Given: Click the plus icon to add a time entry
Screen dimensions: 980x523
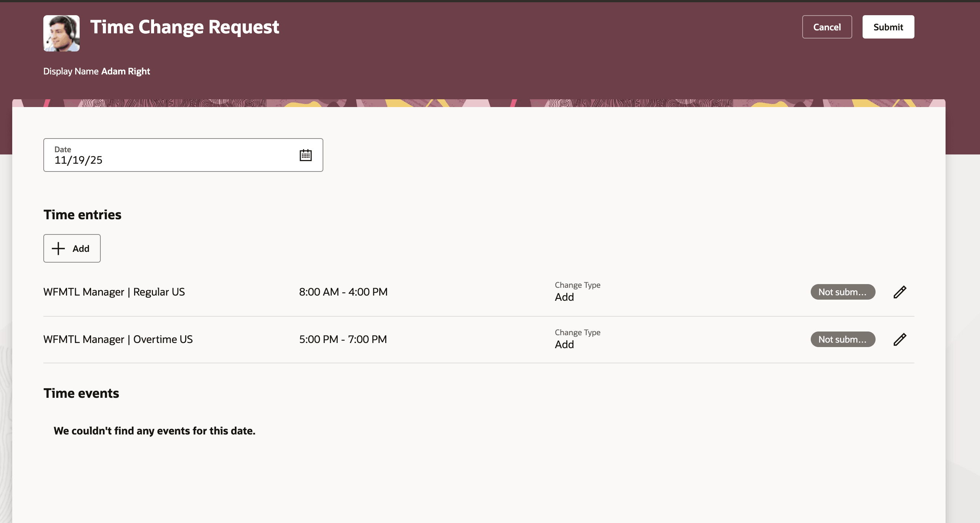Looking at the screenshot, I should pyautogui.click(x=58, y=248).
